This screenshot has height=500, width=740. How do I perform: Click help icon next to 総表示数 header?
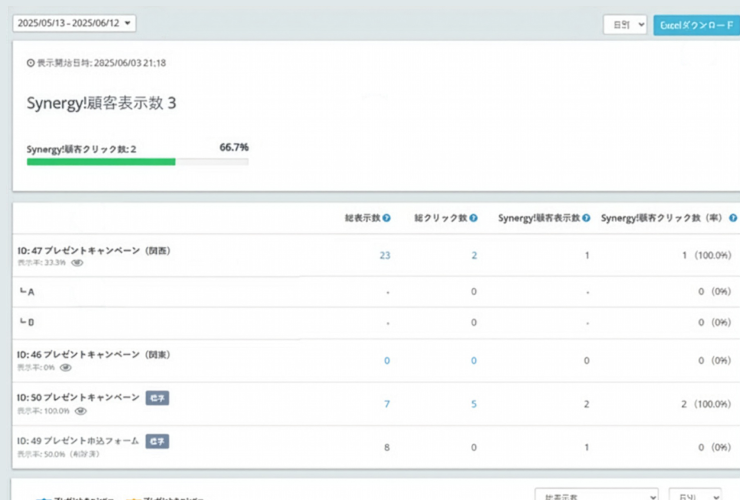tap(386, 218)
